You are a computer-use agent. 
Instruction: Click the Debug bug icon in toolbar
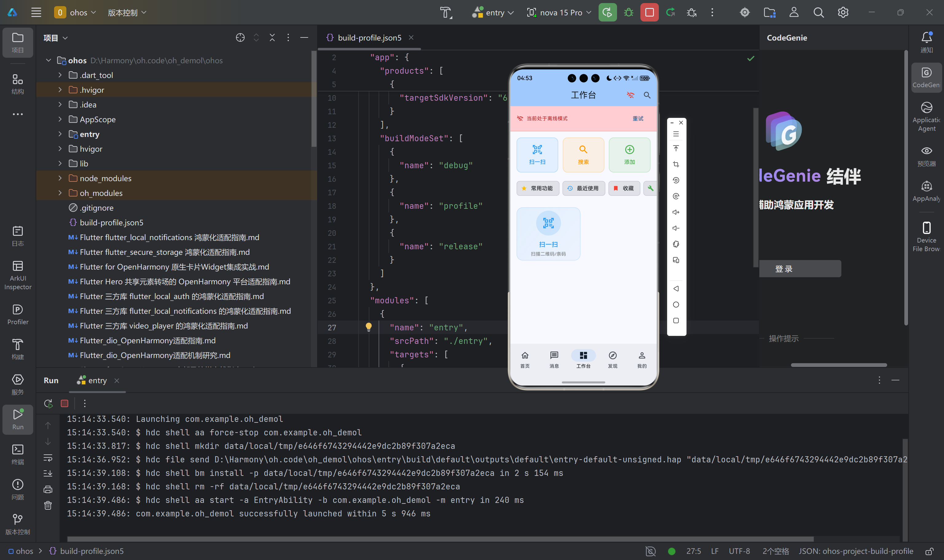coord(628,13)
